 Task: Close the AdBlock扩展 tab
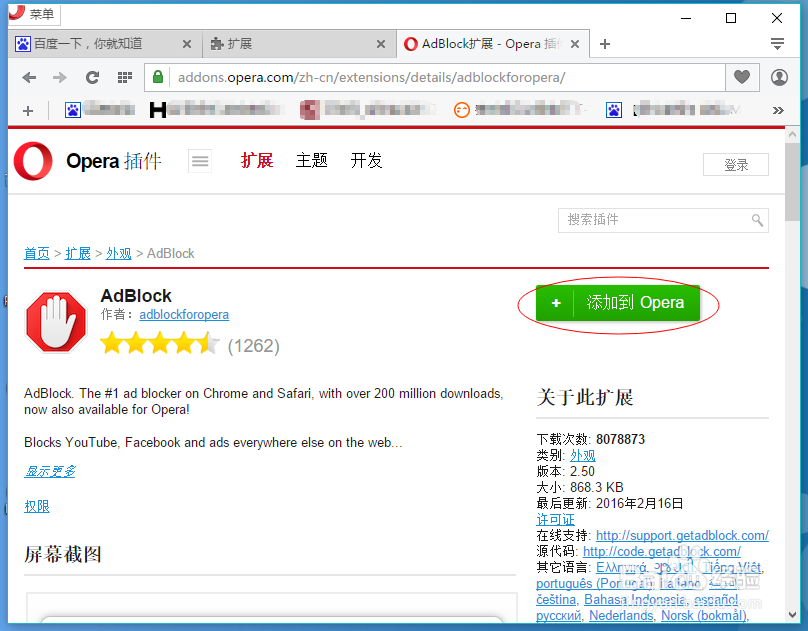click(575, 44)
